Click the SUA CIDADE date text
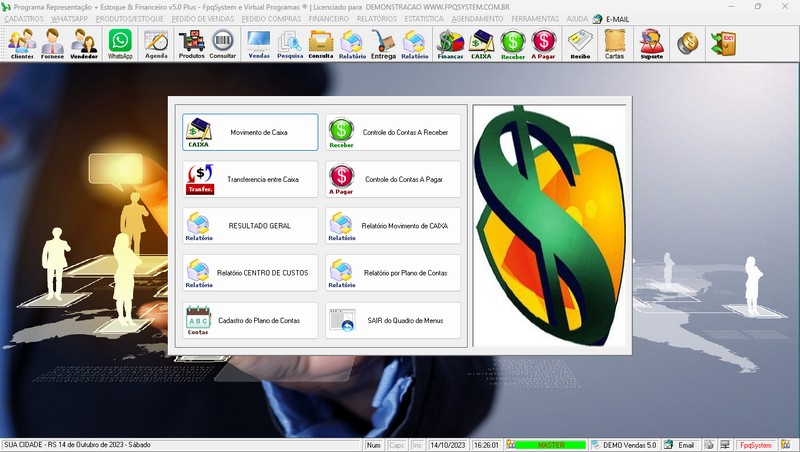 78,445
